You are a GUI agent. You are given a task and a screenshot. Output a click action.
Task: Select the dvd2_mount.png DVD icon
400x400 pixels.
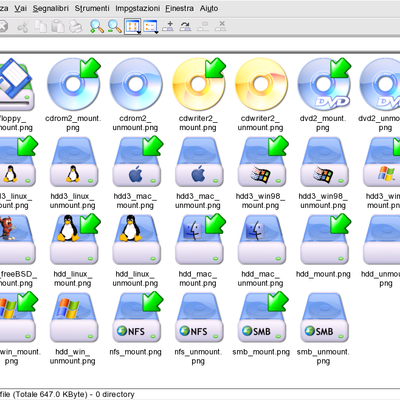pyautogui.click(x=324, y=84)
